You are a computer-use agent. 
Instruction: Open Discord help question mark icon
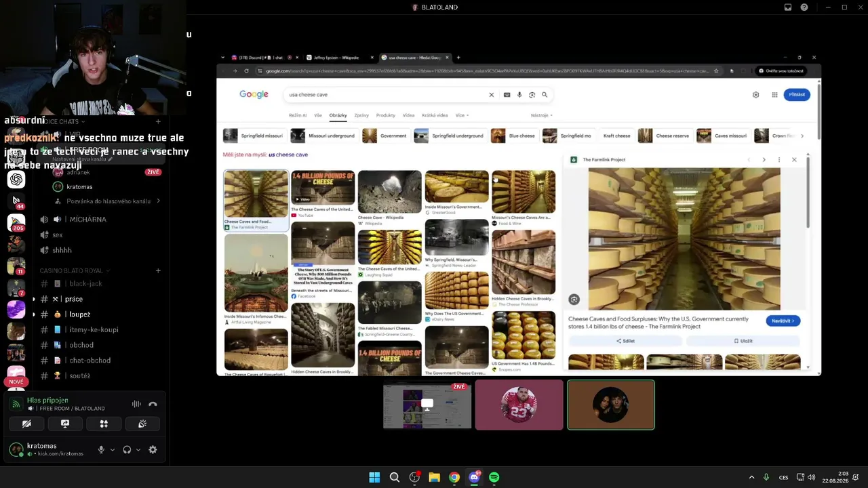(x=804, y=7)
